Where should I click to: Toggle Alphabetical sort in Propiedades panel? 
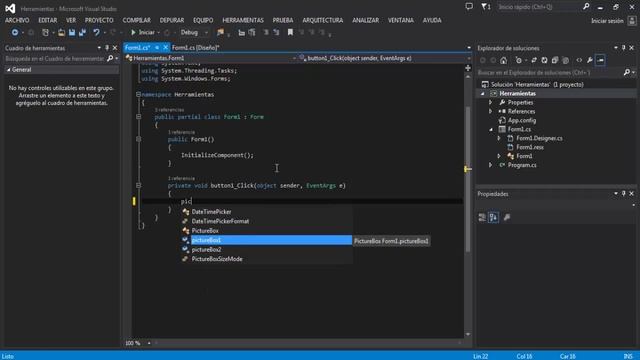[493, 218]
